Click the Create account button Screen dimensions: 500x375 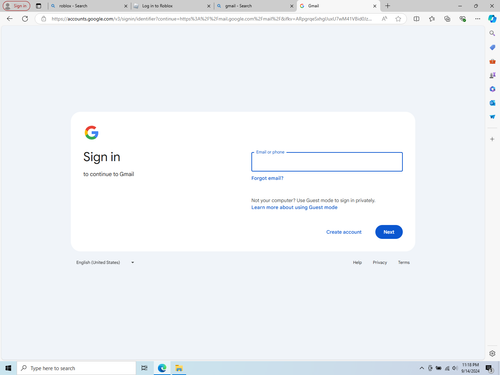344,232
